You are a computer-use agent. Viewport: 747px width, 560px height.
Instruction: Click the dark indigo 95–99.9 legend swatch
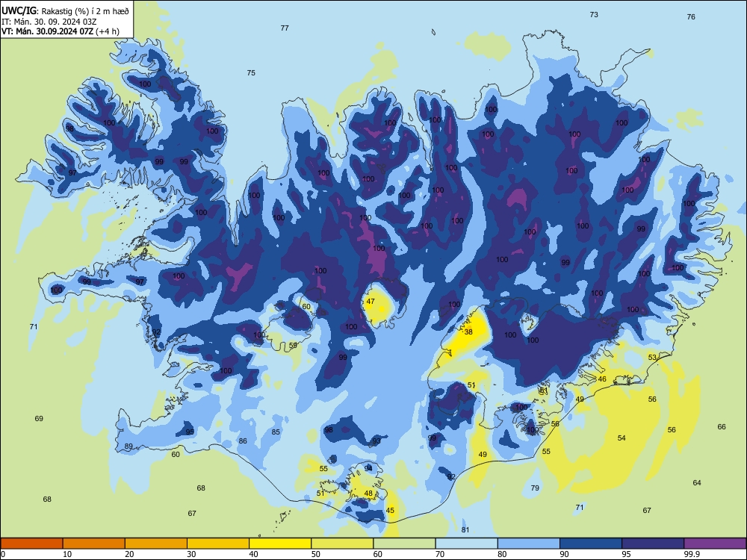pos(653,544)
